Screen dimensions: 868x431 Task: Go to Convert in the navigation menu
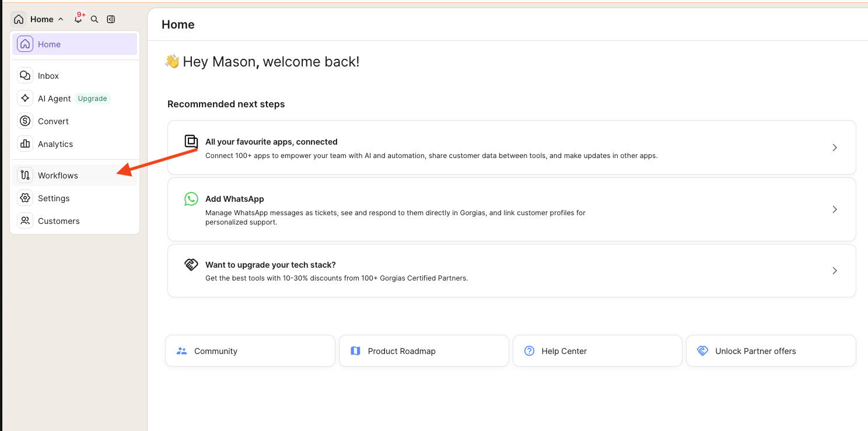[75, 121]
